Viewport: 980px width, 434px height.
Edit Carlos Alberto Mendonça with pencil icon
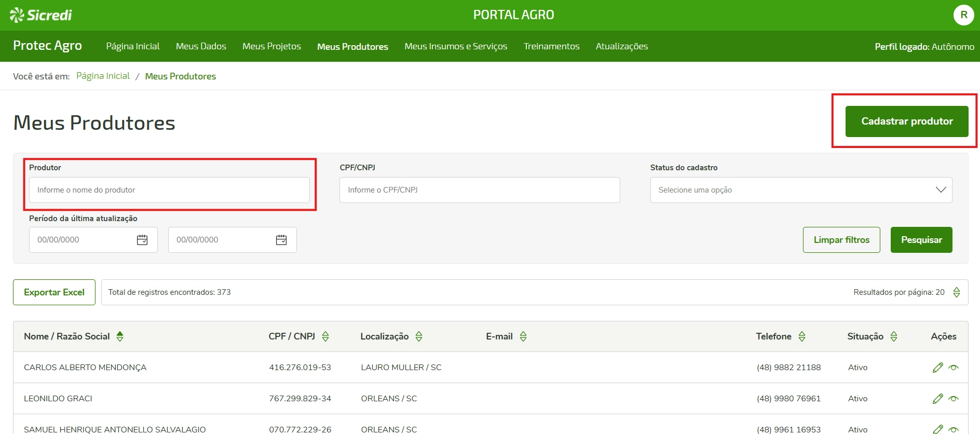pos(937,368)
